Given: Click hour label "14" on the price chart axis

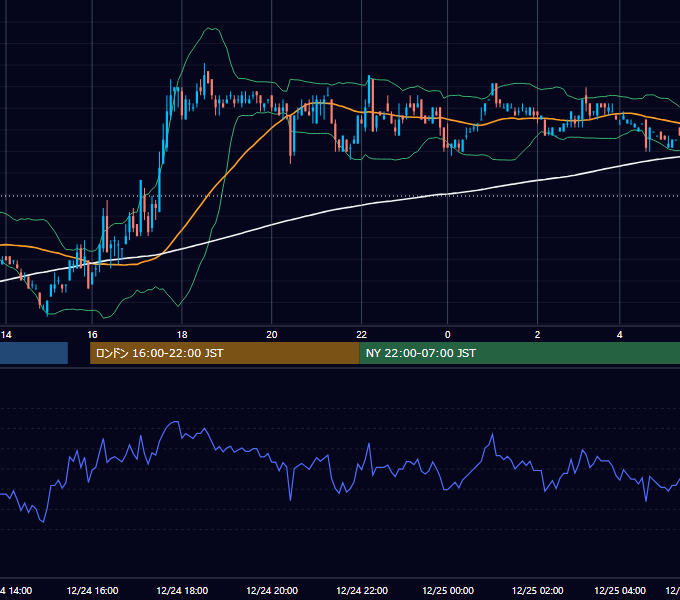Looking at the screenshot, I should pyautogui.click(x=6, y=334).
